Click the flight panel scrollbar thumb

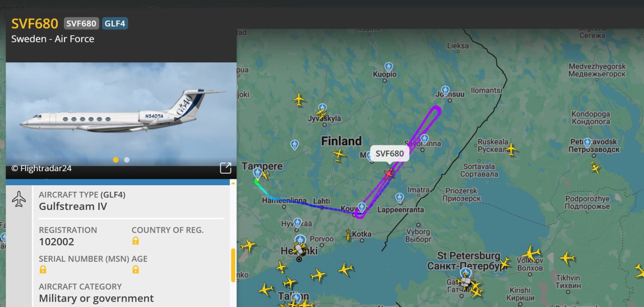(232, 265)
